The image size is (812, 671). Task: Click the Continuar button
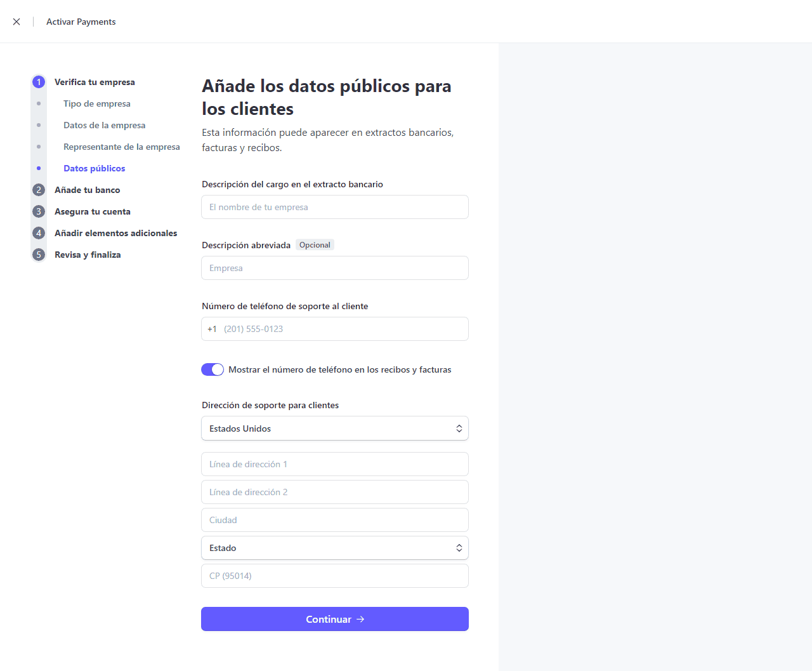(x=335, y=619)
